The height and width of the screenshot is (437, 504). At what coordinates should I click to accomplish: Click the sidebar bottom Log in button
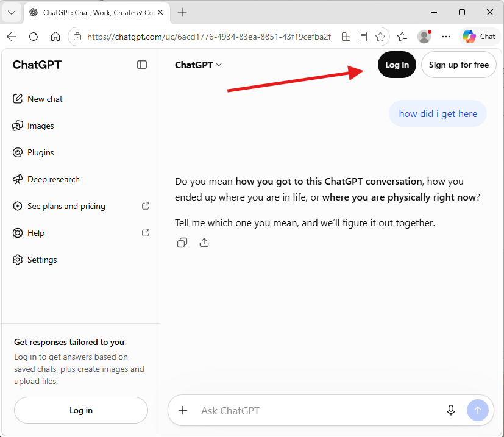(81, 410)
